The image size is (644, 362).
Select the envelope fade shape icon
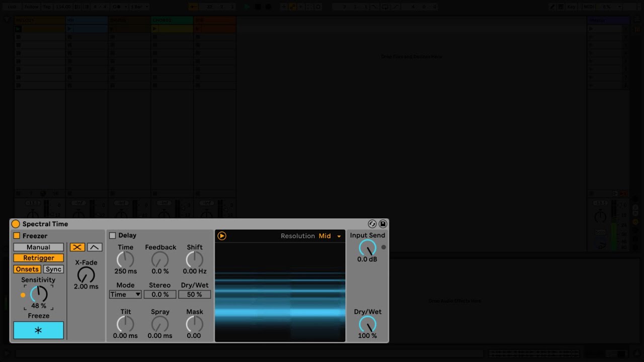click(95, 247)
